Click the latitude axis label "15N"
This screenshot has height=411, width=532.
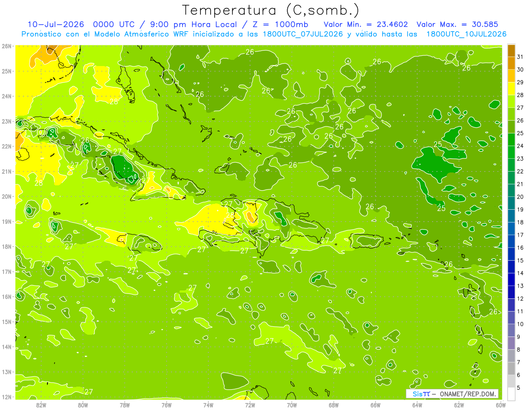pyautogui.click(x=7, y=322)
